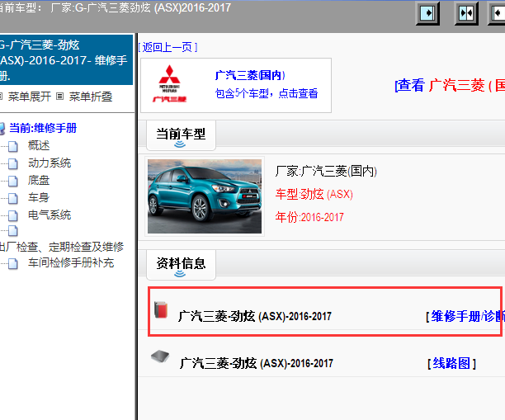Open 车间检修手册补充 item

[71, 263]
